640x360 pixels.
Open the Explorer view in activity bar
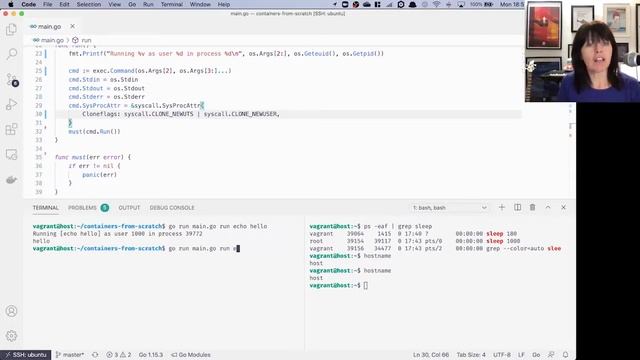11,29
